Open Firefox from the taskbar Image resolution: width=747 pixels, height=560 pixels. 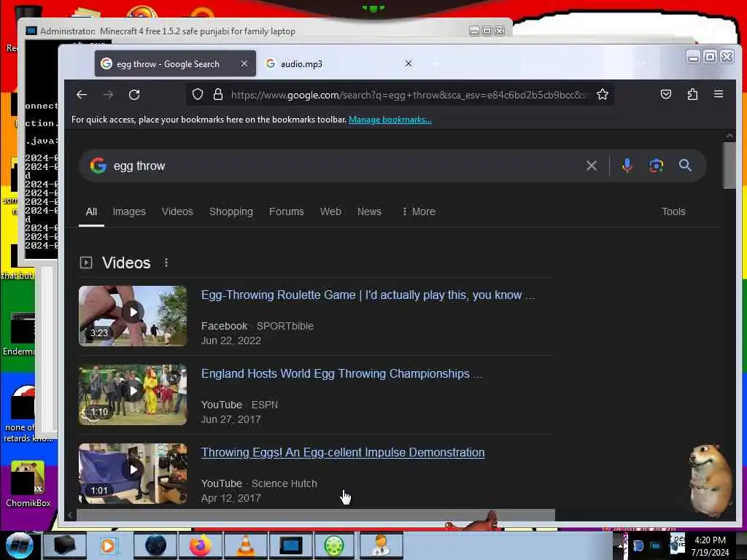point(200,545)
